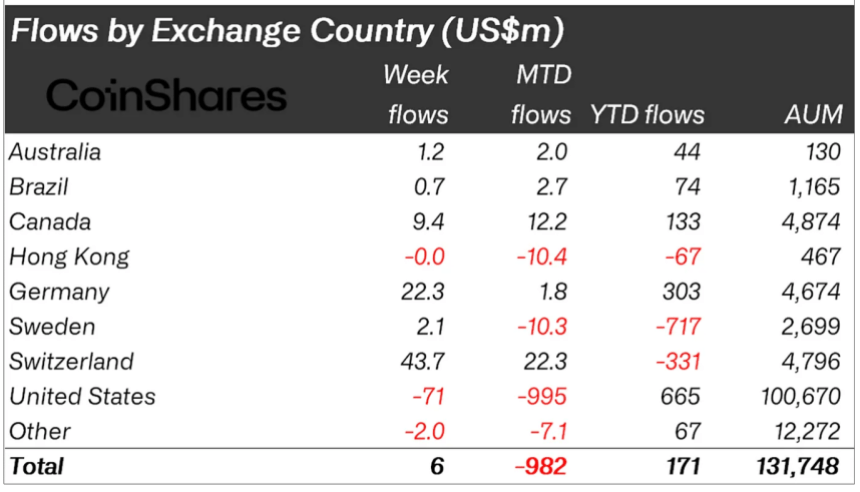Select the Brazil row label
This screenshot has width=860, height=492.
[38, 187]
